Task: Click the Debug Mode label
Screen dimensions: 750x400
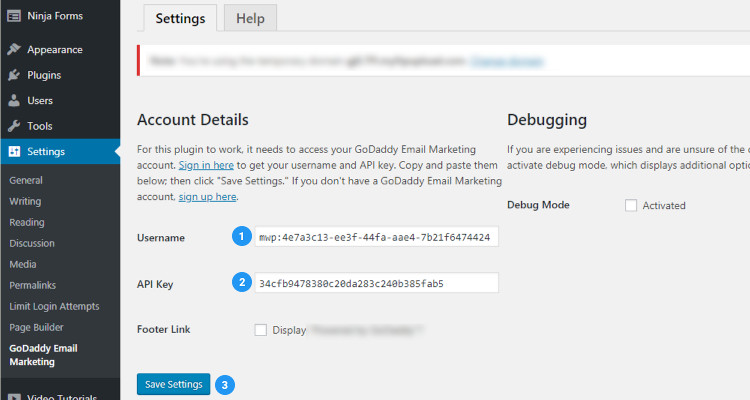Action: point(538,205)
